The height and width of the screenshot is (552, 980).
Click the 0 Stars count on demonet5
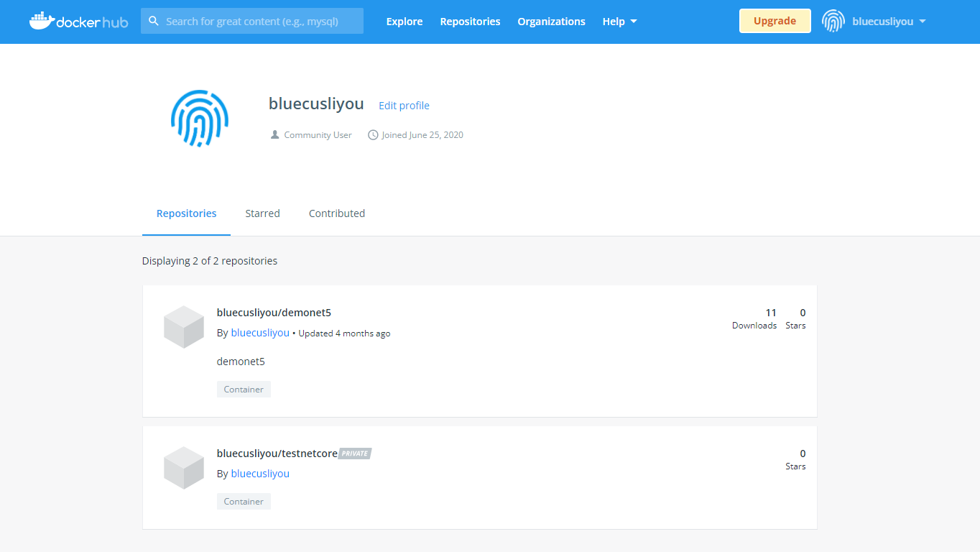[x=795, y=318]
